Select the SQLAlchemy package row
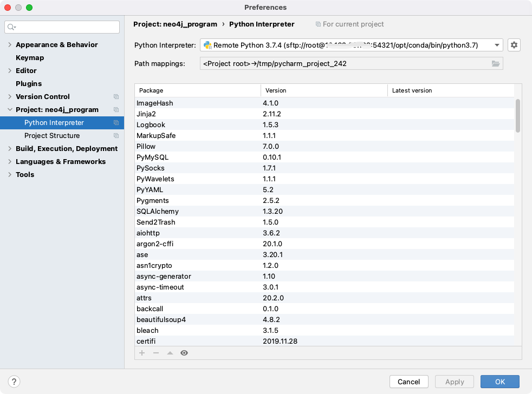Viewport: 532px width, 394px height. [325, 211]
